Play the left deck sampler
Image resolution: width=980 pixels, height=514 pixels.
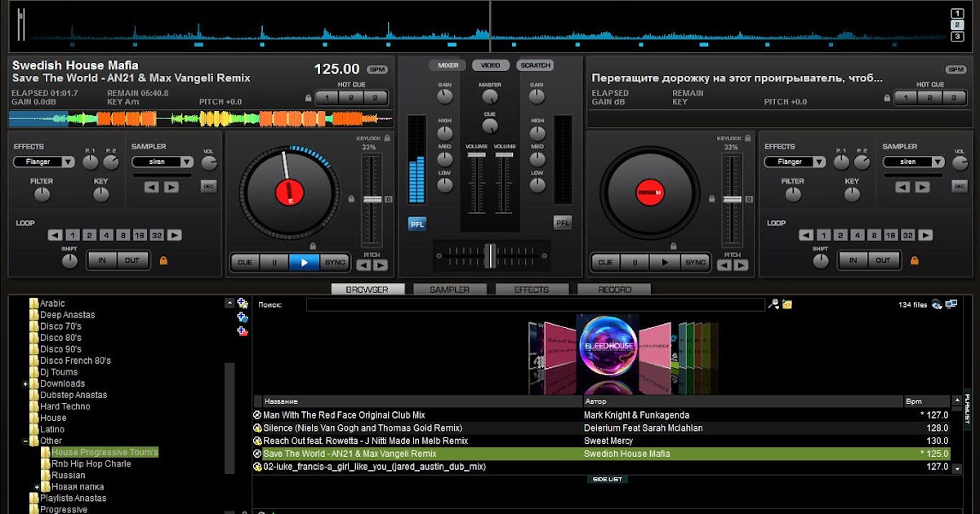click(171, 187)
